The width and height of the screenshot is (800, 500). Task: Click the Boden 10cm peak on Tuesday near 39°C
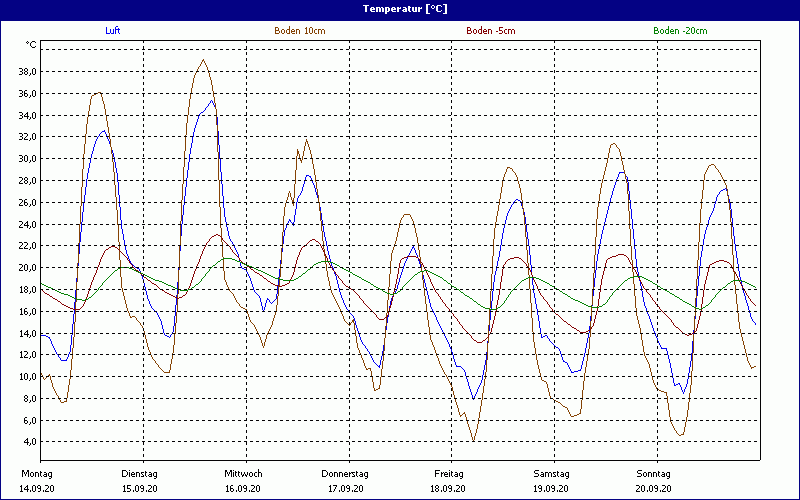[x=204, y=60]
